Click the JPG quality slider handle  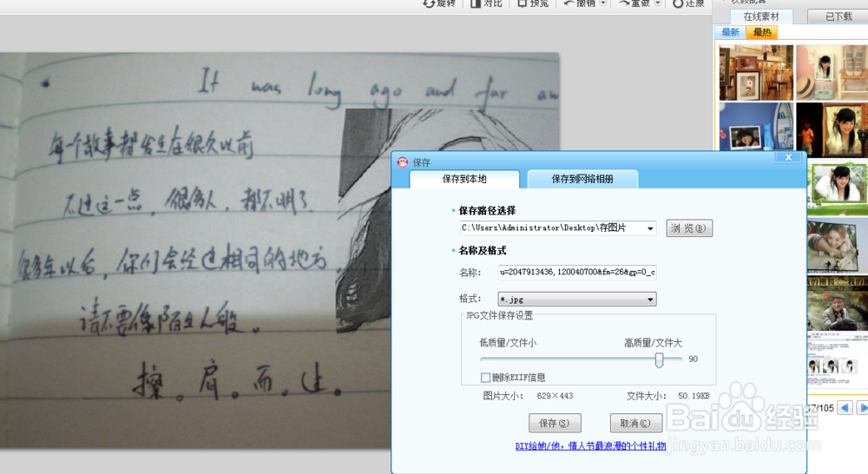tap(659, 360)
